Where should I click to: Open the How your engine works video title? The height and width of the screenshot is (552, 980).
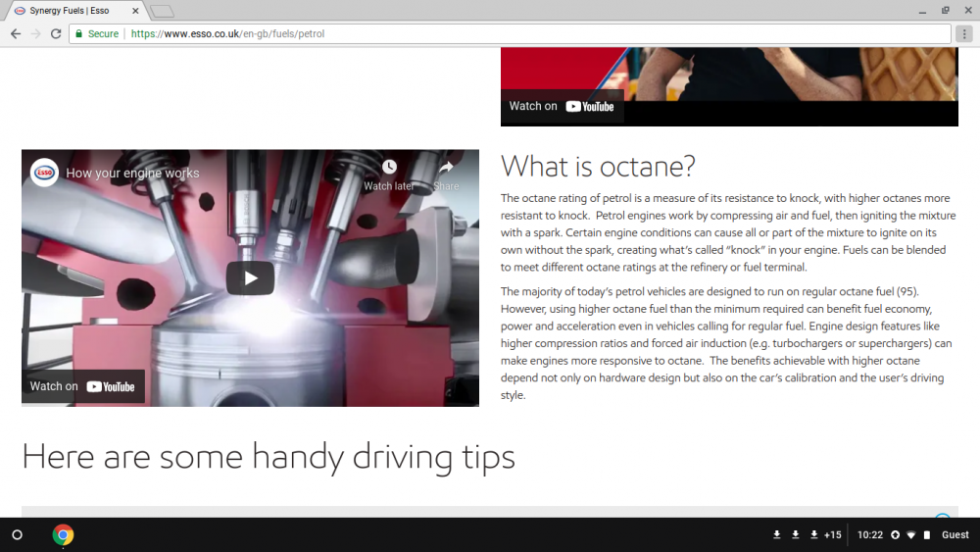click(x=132, y=174)
